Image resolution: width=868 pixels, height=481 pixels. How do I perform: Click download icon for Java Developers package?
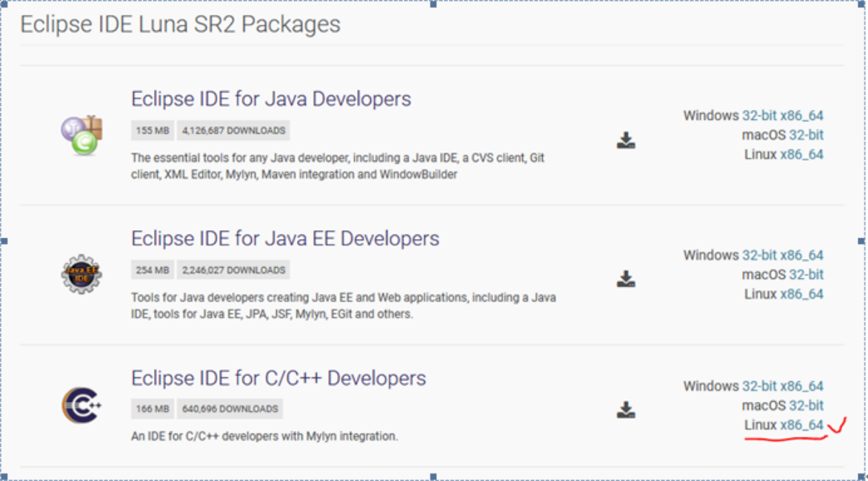pyautogui.click(x=626, y=140)
